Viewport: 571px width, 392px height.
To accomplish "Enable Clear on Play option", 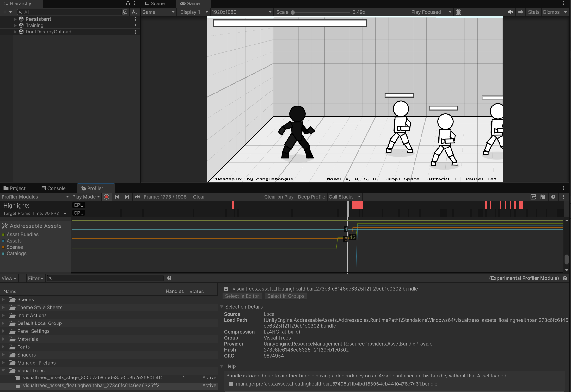I will click(x=279, y=197).
